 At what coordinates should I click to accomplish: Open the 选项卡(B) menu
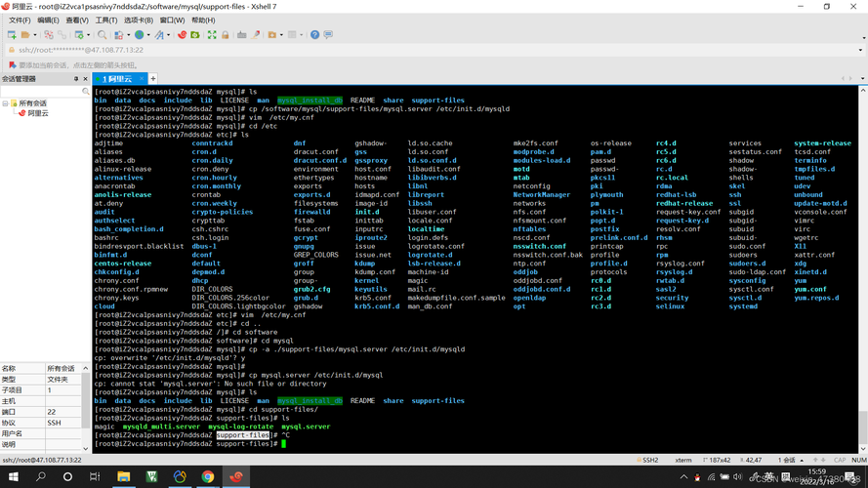point(139,20)
